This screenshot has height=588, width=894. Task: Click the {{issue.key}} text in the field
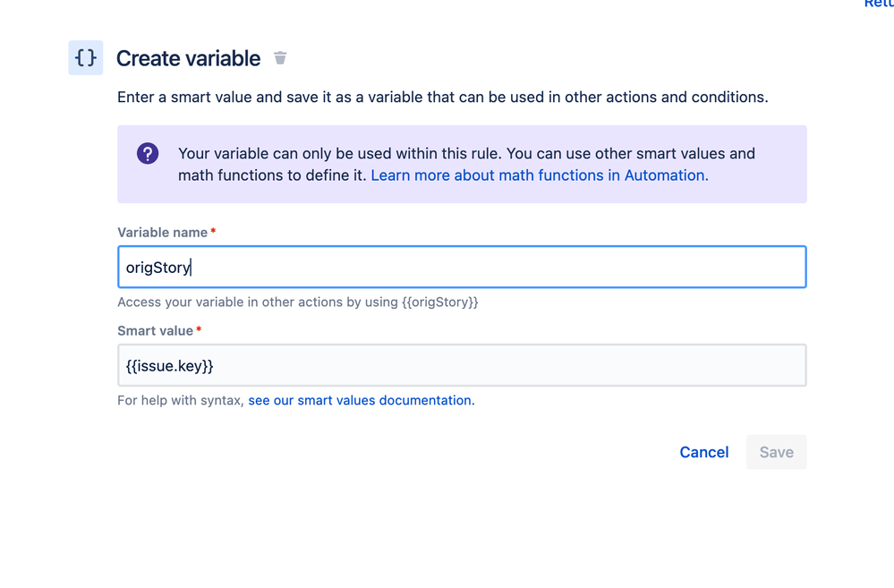tap(169, 365)
